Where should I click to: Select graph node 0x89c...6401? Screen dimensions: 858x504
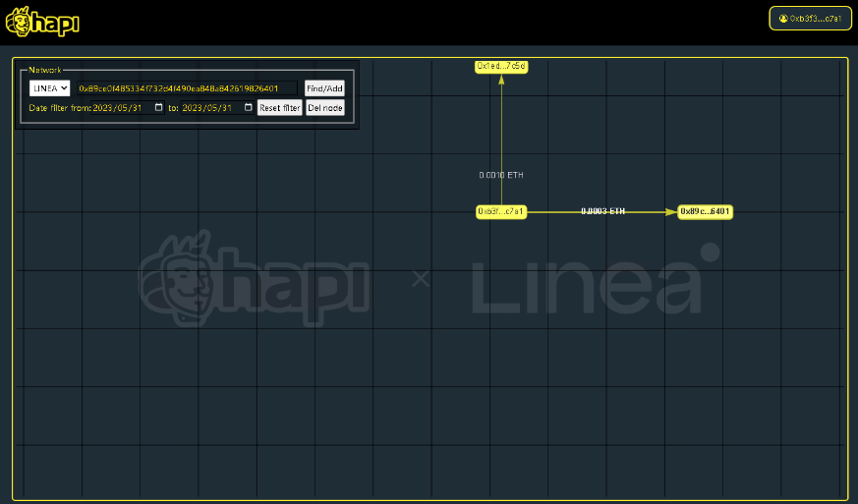coord(705,211)
